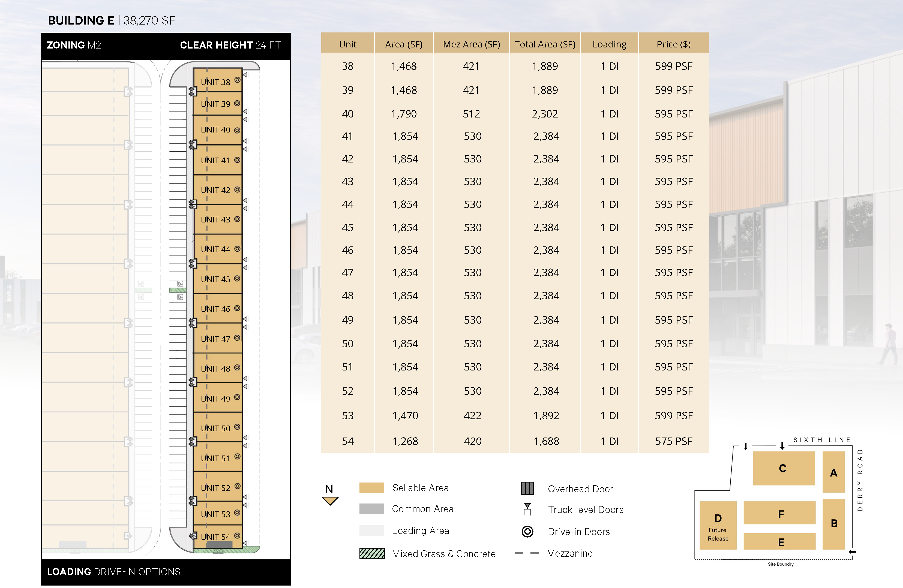Click the Sellable Area color swatch
Image resolution: width=903 pixels, height=588 pixels.
(x=371, y=487)
